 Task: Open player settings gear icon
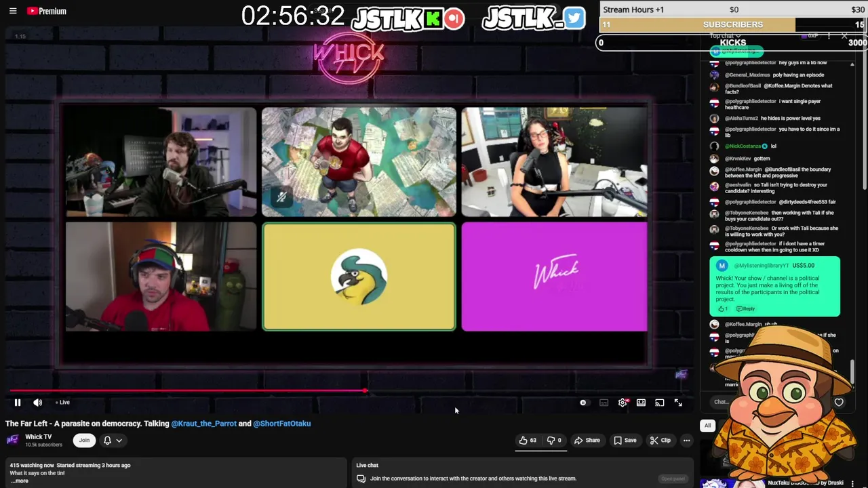[x=623, y=403]
